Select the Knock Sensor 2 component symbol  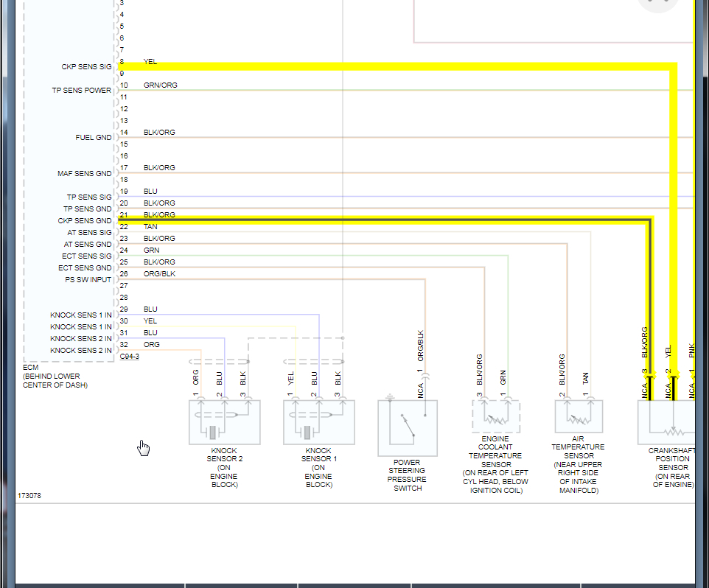224,422
